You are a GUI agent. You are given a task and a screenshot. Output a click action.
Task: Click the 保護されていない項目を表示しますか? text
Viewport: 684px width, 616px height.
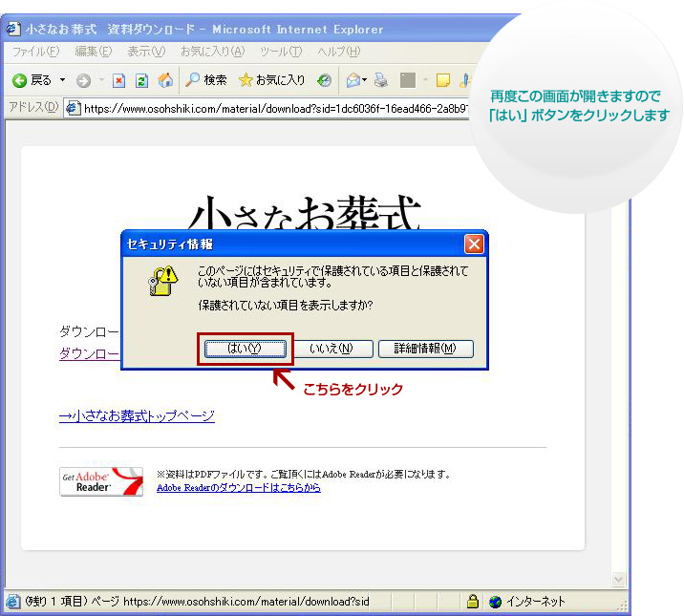point(286,306)
